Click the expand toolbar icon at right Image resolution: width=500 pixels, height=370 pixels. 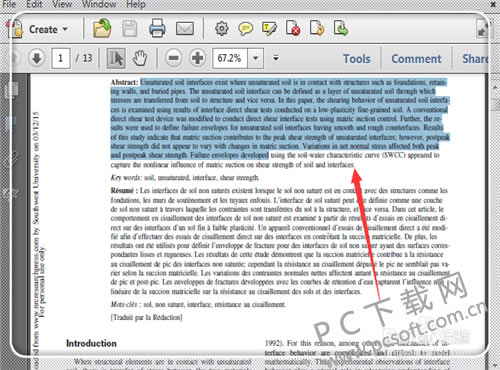coord(482,29)
